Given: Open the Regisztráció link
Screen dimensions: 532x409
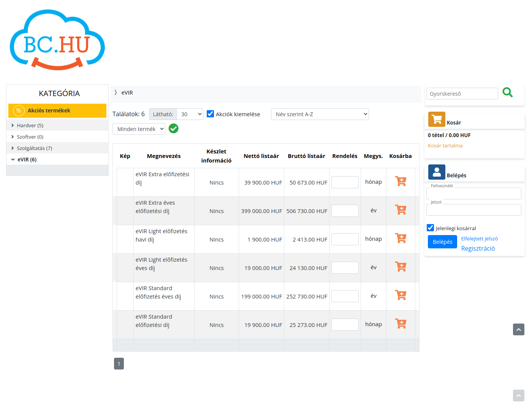Looking at the screenshot, I should [x=478, y=248].
